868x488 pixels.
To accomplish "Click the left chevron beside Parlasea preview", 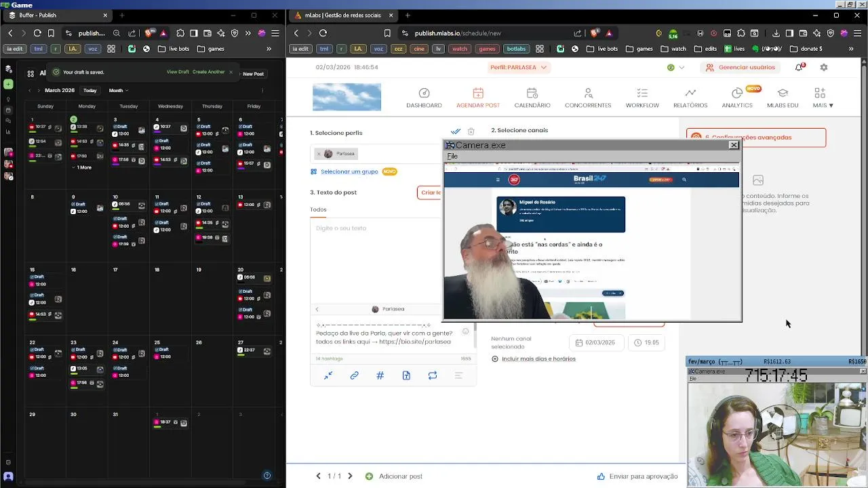I will click(317, 309).
